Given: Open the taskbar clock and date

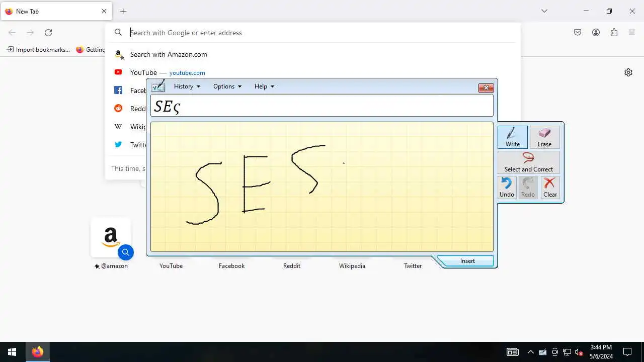Looking at the screenshot, I should (601, 352).
